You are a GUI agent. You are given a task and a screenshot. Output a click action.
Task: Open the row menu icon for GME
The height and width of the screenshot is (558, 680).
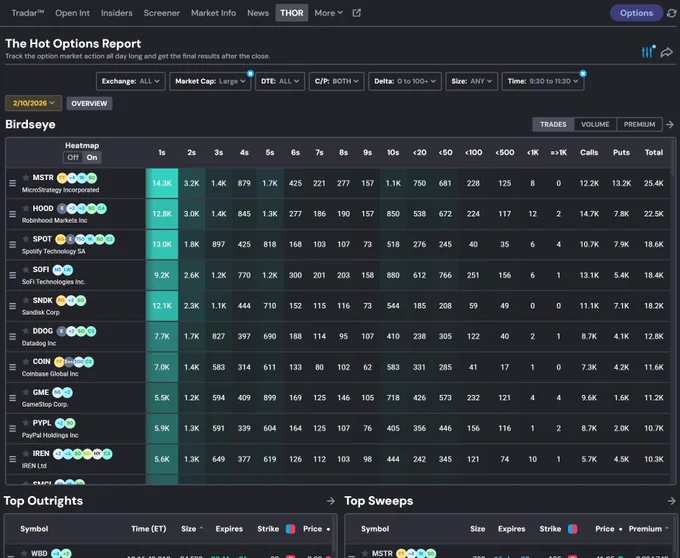point(13,398)
